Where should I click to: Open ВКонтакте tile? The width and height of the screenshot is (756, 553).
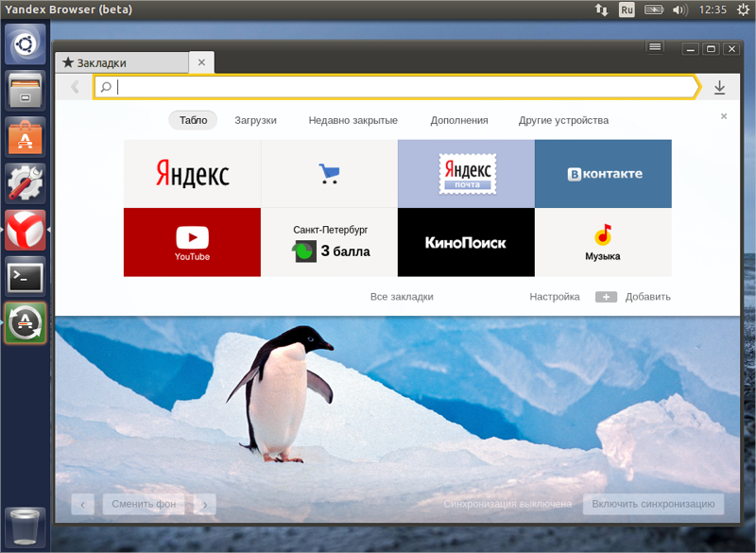tap(603, 174)
